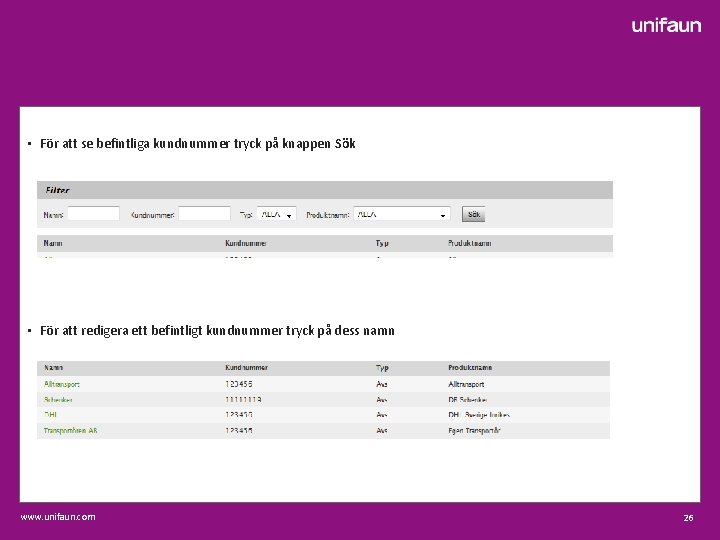Focus the Kundnummer filter input field
The image size is (720, 540).
pos(204,214)
